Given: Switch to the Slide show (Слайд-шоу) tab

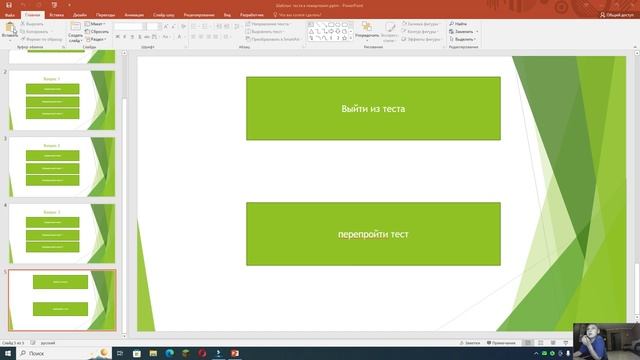Looking at the screenshot, I should click(164, 15).
